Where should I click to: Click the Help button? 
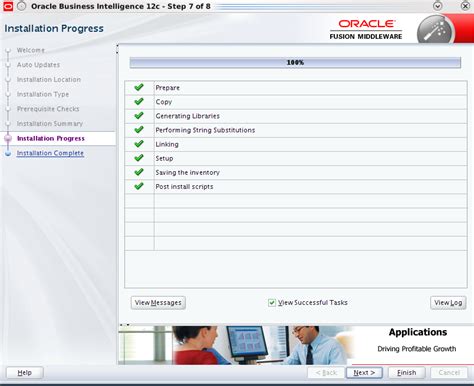click(x=25, y=373)
